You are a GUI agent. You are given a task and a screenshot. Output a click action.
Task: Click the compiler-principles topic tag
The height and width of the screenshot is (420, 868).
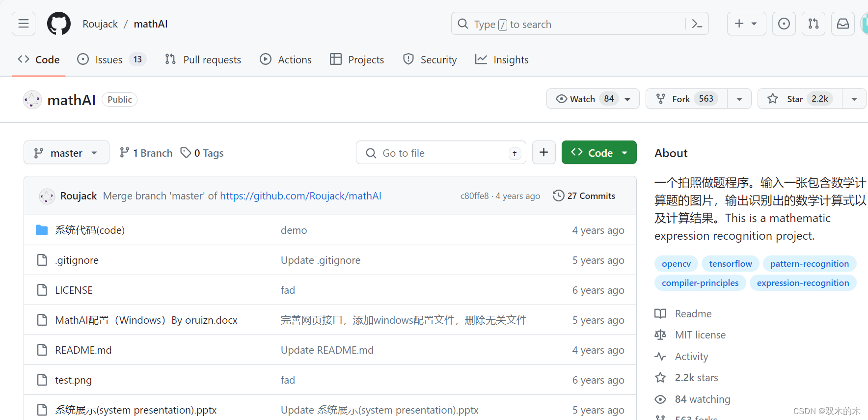click(700, 283)
